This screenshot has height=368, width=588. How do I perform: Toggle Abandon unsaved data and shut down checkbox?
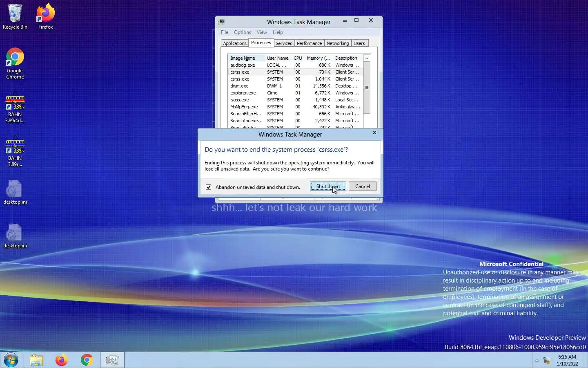[209, 187]
